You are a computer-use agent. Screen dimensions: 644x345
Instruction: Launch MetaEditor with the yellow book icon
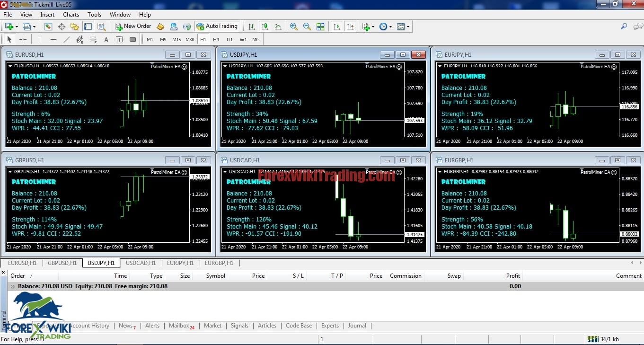[x=160, y=27]
